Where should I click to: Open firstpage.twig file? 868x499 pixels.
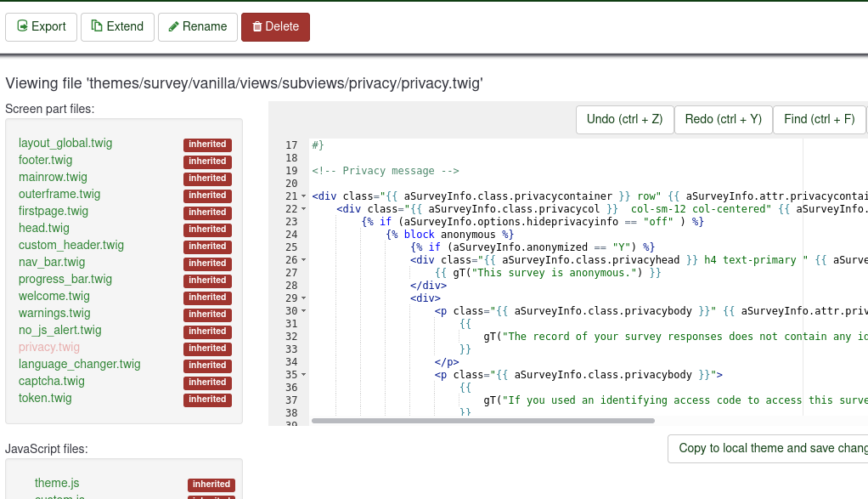(x=54, y=212)
